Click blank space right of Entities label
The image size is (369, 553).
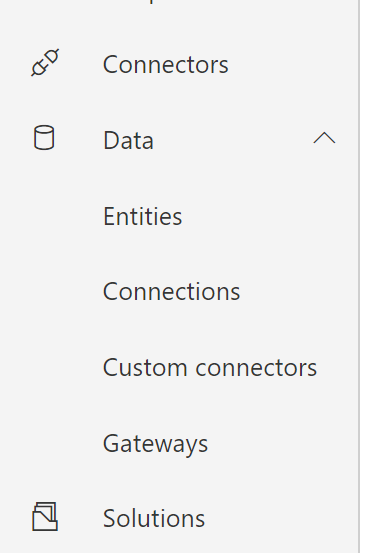[268, 216]
